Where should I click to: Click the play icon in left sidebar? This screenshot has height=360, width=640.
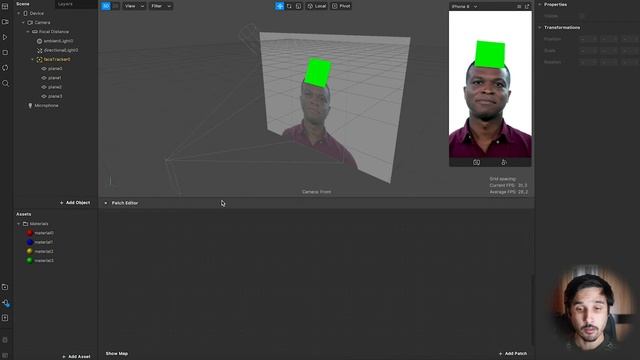coord(5,37)
